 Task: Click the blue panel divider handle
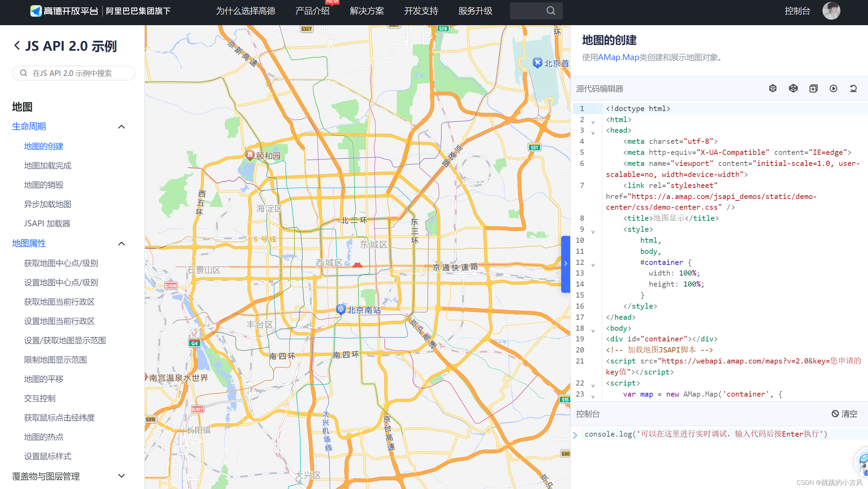tap(565, 264)
